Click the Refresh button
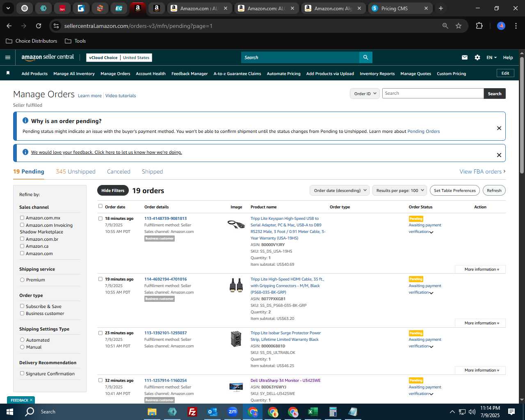Image resolution: width=525 pixels, height=420 pixels. [494, 190]
